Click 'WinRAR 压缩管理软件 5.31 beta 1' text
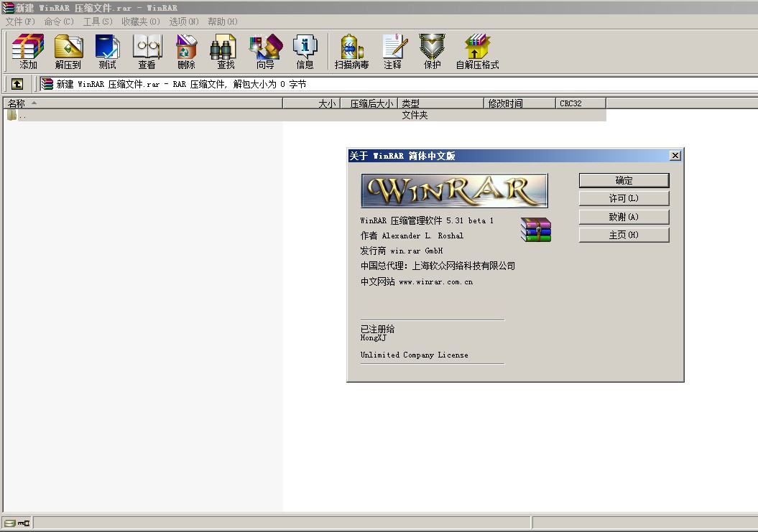 coord(427,220)
